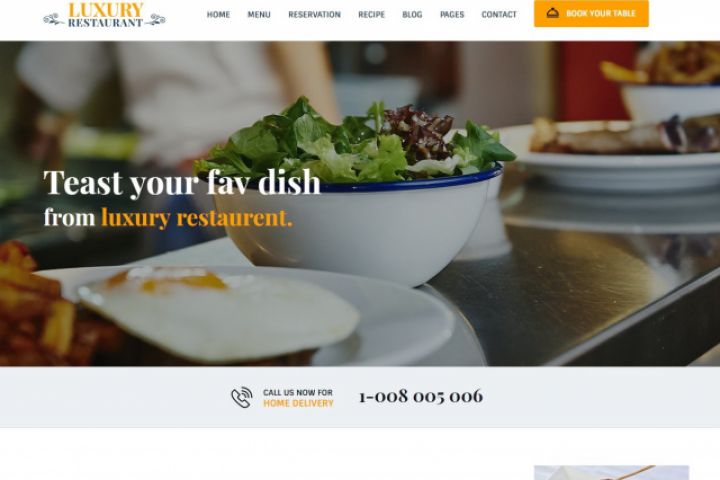Click the cloche icon in Book Your Table
This screenshot has width=720, height=480.
[553, 13]
